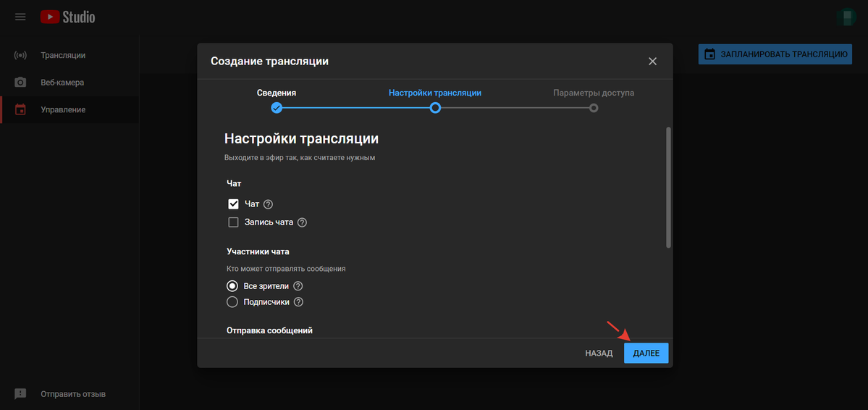Open Трансляции stream section in sidebar

click(x=20, y=55)
